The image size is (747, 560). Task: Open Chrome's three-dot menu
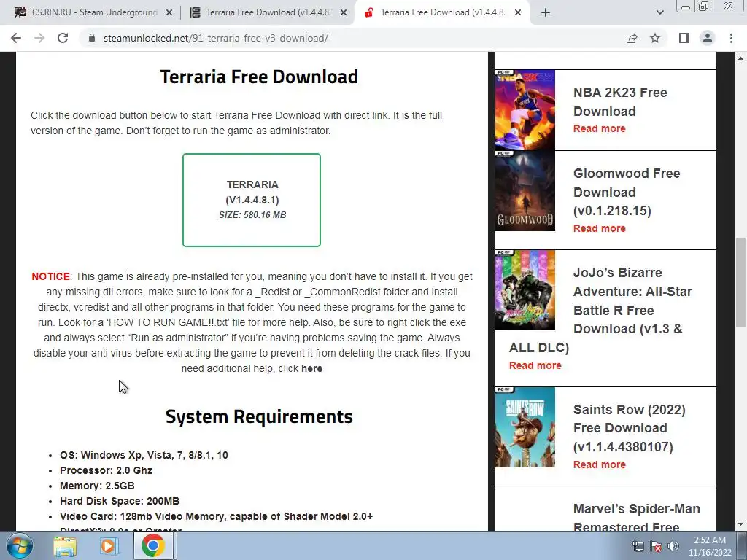731,38
